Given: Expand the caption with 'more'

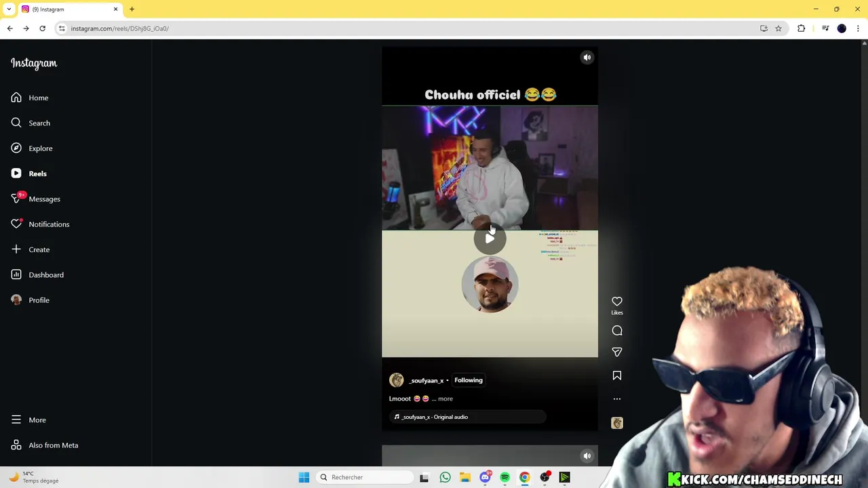Looking at the screenshot, I should (446, 399).
